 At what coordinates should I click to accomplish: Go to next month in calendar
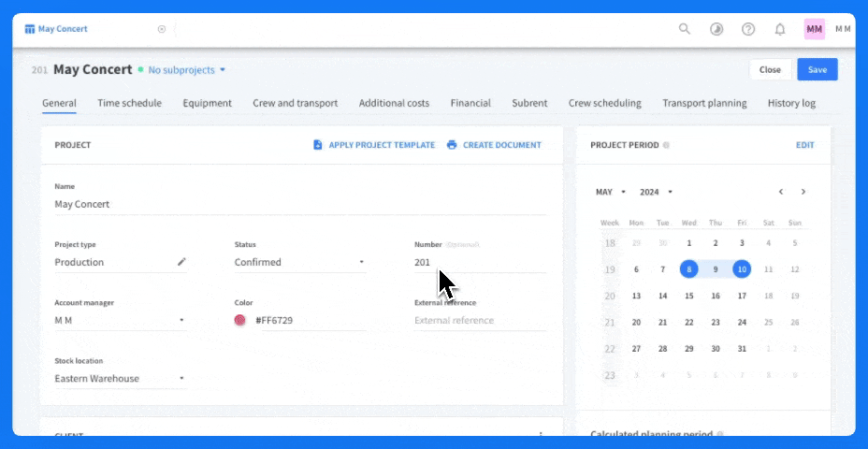(x=803, y=192)
